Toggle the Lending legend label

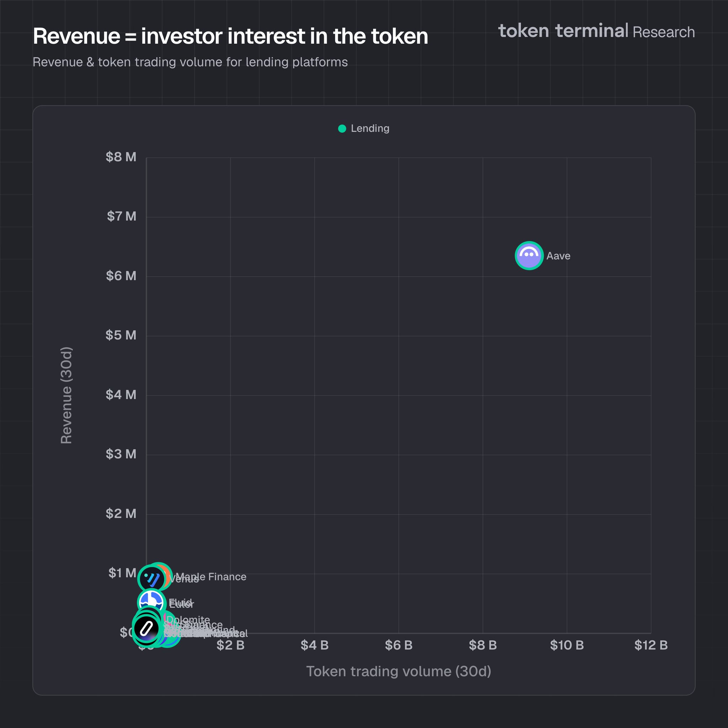[370, 128]
